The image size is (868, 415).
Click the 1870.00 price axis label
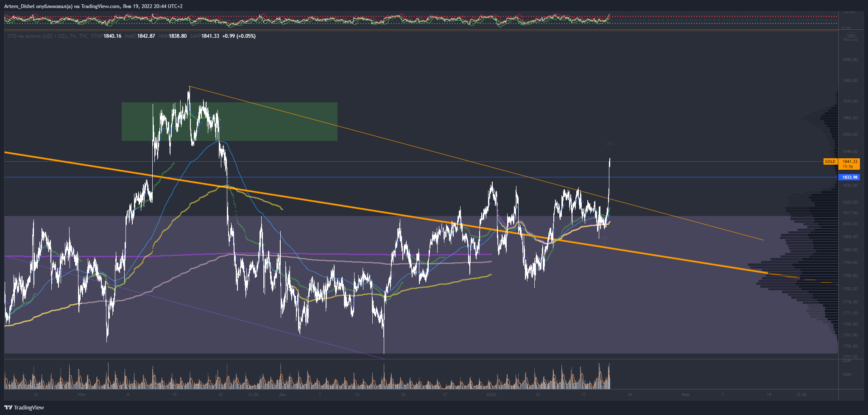point(850,101)
